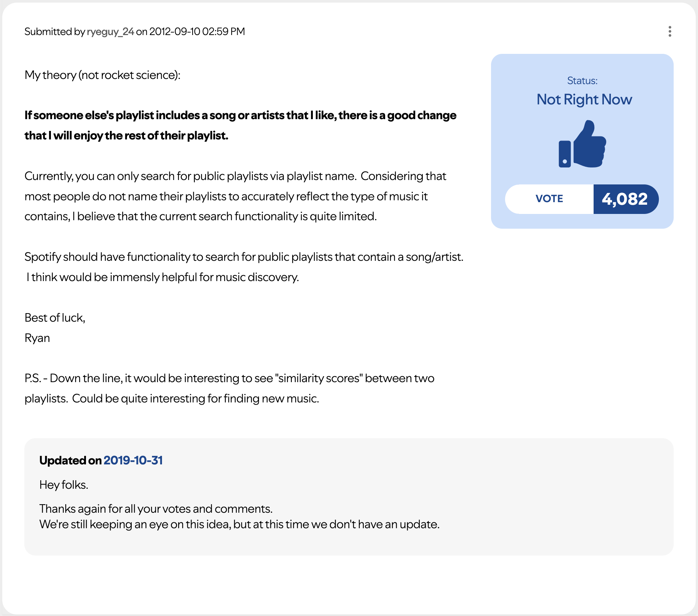Click the "My theory (not rocket science):" line
698x616 pixels.
[x=103, y=75]
